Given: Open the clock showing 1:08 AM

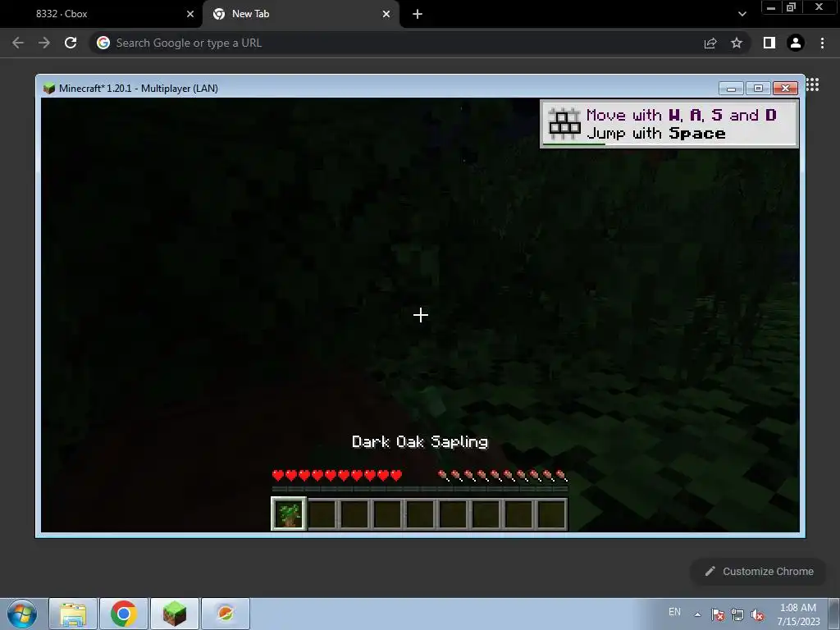Looking at the screenshot, I should (x=798, y=614).
